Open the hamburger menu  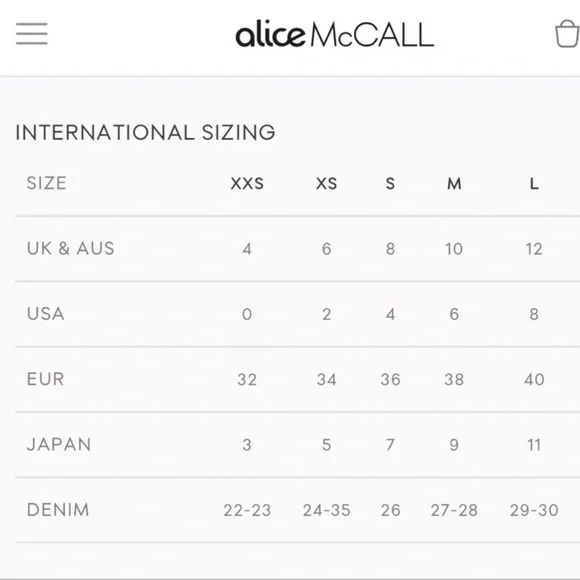[32, 34]
